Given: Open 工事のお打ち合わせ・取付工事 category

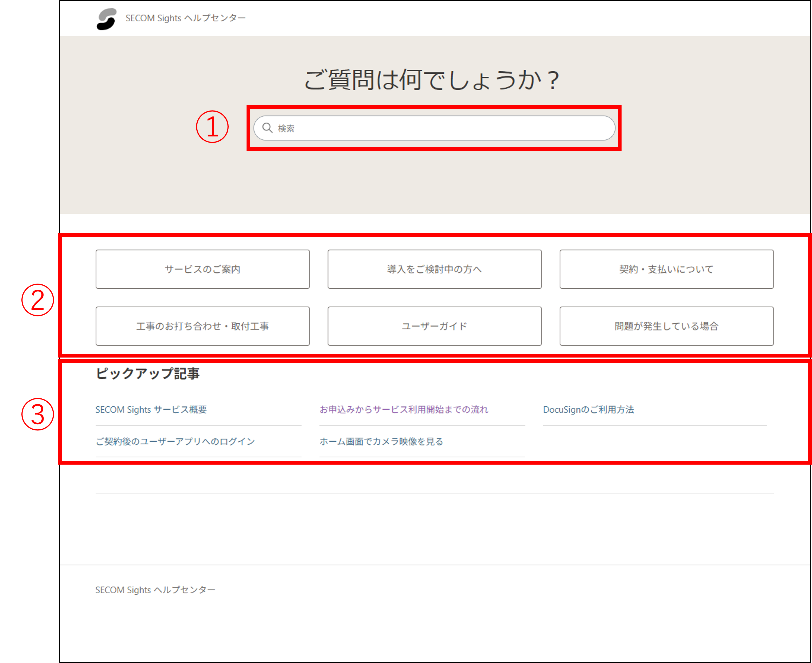Looking at the screenshot, I should pos(203,326).
